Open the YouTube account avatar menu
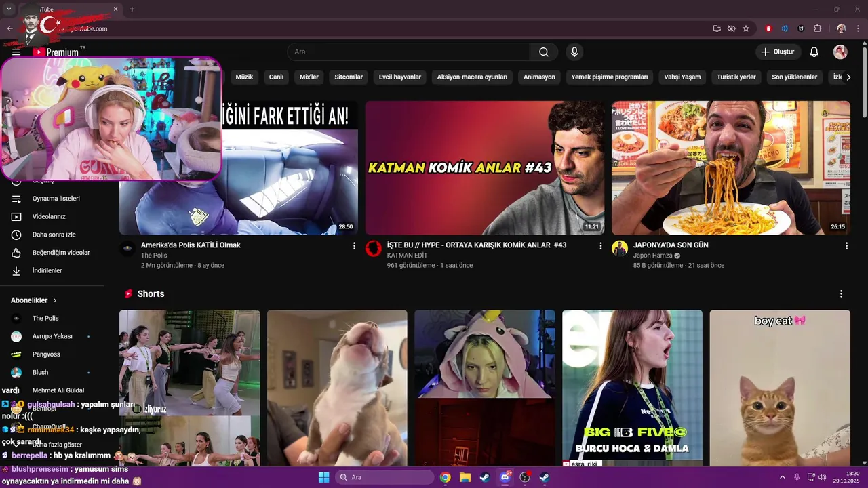868x488 pixels. click(x=840, y=52)
